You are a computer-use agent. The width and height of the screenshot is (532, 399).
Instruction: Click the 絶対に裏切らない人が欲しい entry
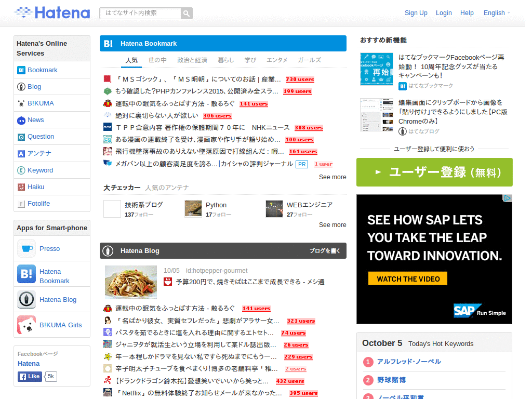coord(157,116)
